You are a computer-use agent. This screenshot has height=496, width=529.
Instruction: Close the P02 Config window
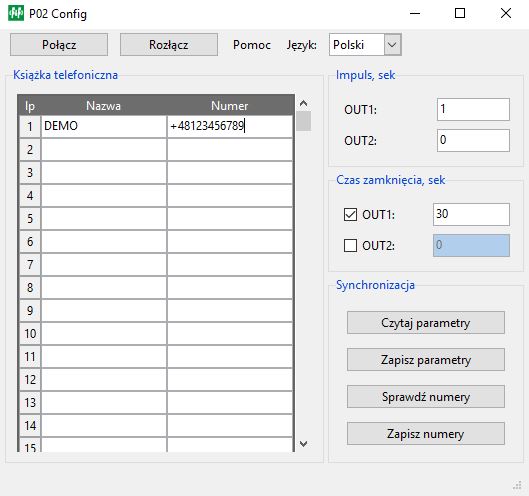(506, 13)
